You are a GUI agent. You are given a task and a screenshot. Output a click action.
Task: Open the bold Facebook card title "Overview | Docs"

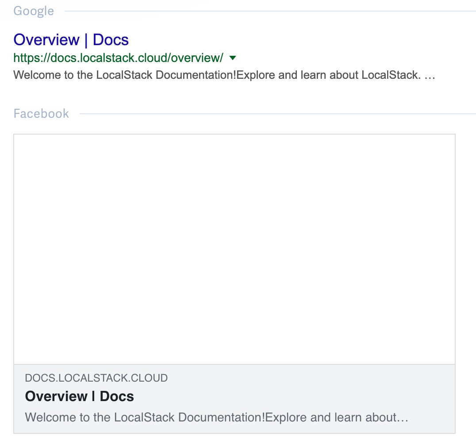point(80,396)
